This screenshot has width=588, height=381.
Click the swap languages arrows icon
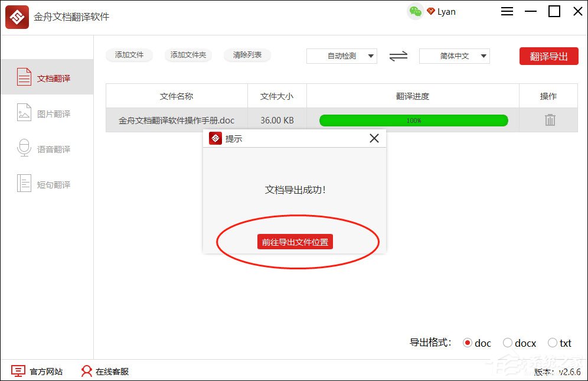tap(397, 56)
